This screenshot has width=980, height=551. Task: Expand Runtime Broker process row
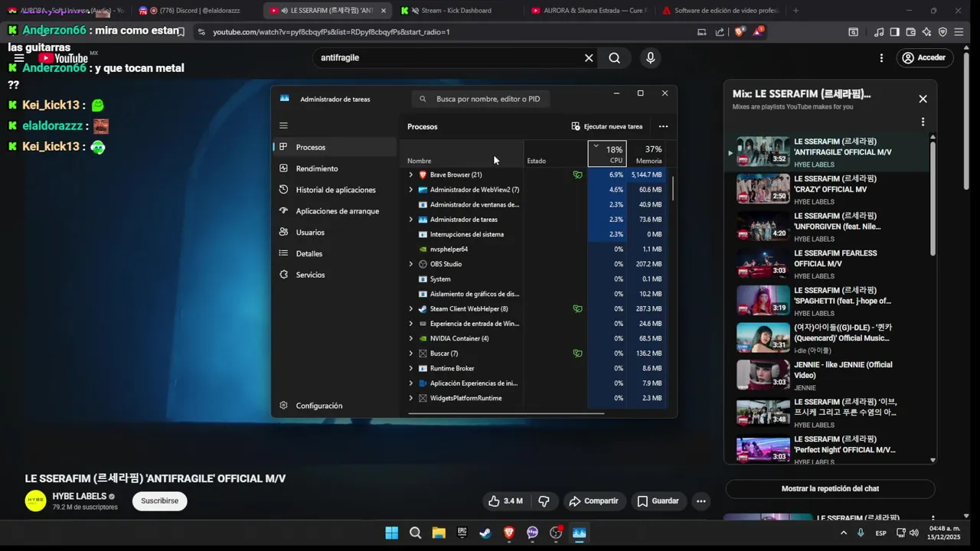[410, 368]
